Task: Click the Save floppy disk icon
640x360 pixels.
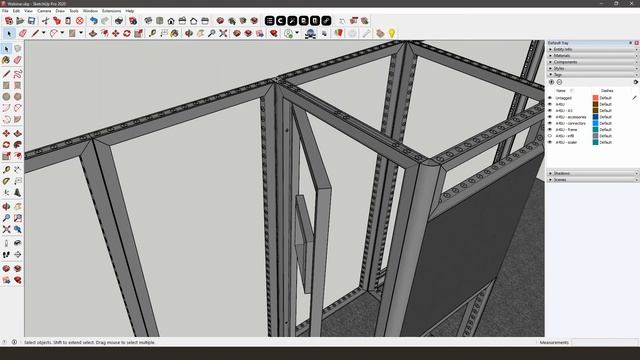Action: tap(31, 20)
